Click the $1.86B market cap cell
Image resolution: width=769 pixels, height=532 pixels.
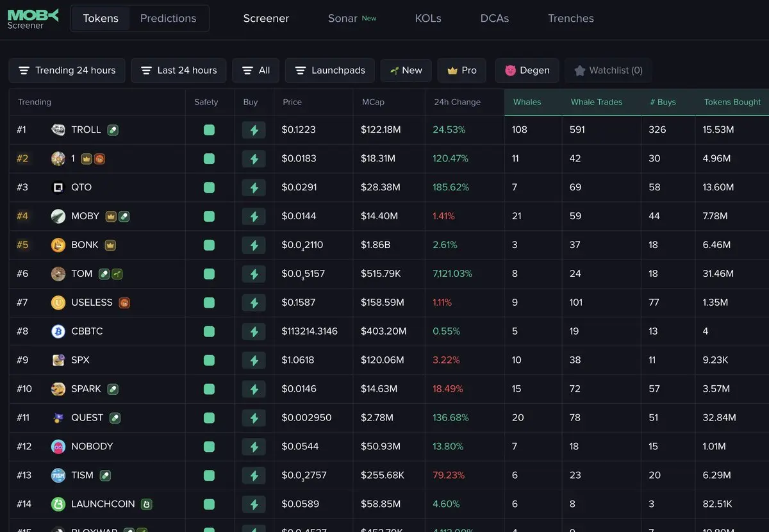(x=375, y=245)
